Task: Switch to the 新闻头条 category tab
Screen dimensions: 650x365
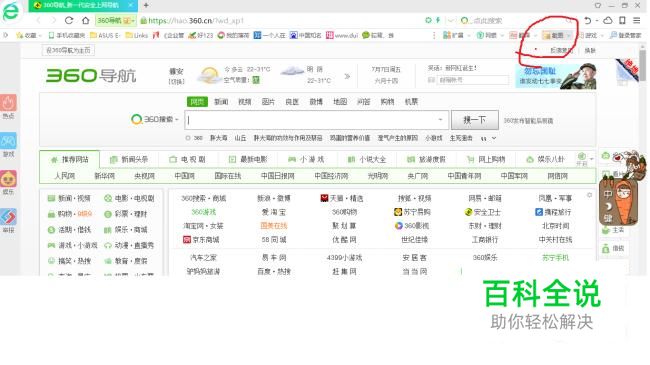Action: (129, 159)
